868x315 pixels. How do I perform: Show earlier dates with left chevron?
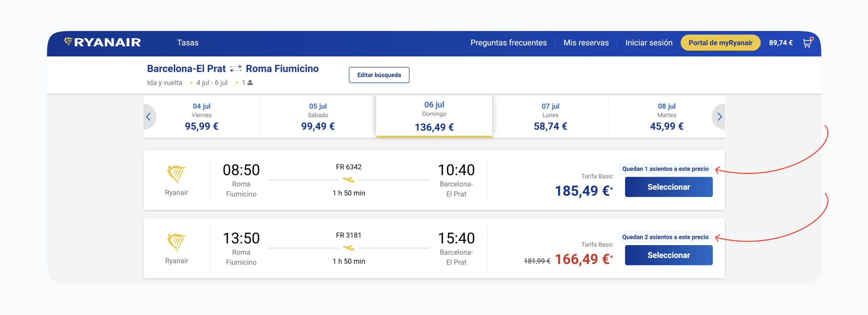point(149,117)
